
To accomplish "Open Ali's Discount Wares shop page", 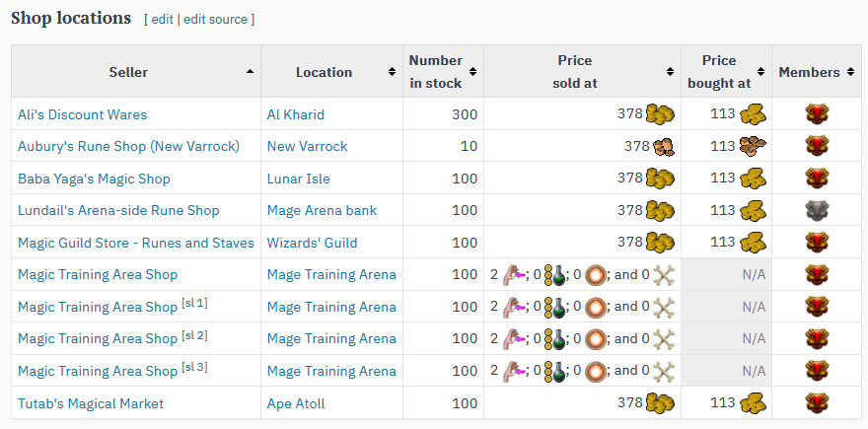I will [x=82, y=114].
